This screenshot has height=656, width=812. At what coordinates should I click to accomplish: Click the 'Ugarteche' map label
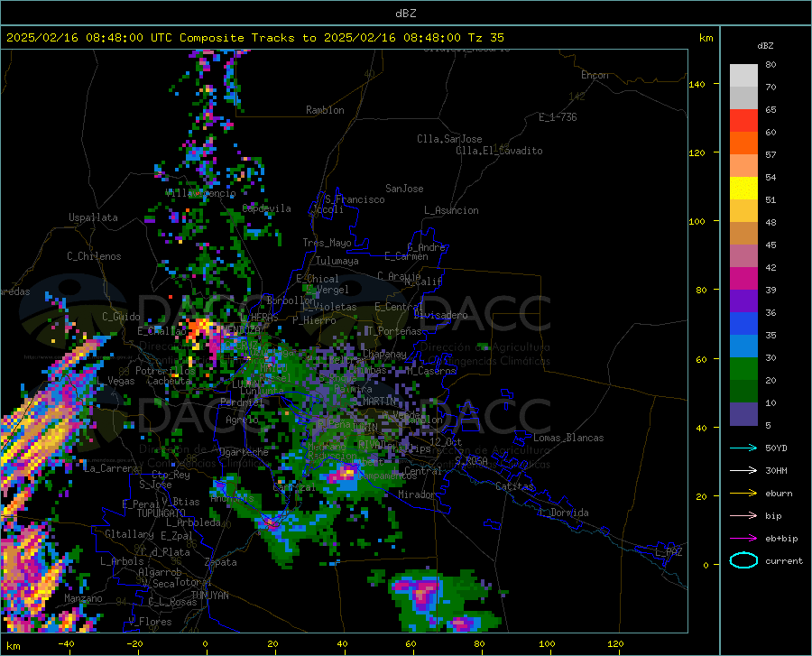(x=244, y=452)
